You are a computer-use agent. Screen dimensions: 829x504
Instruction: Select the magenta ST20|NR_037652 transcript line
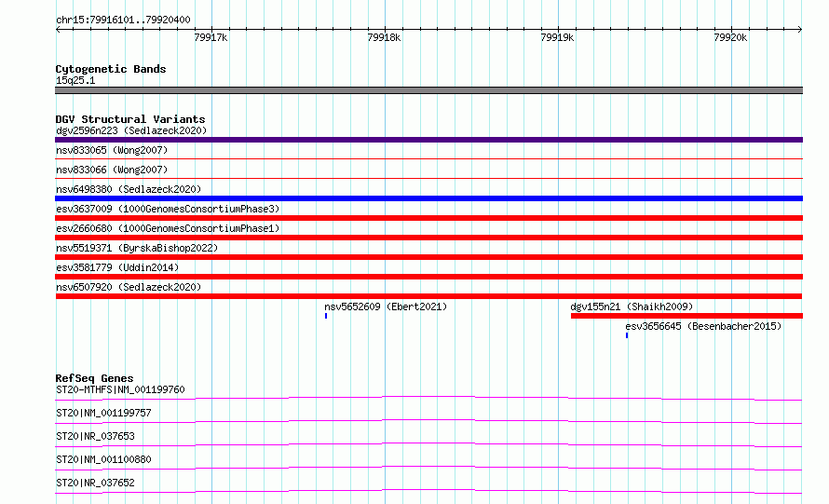428,492
